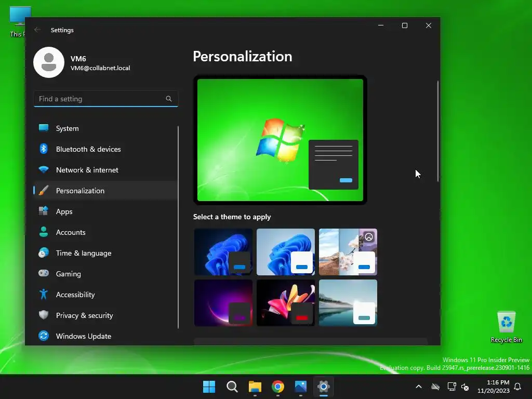532x399 pixels.
Task: Open the notifications bell
Action: click(518, 387)
